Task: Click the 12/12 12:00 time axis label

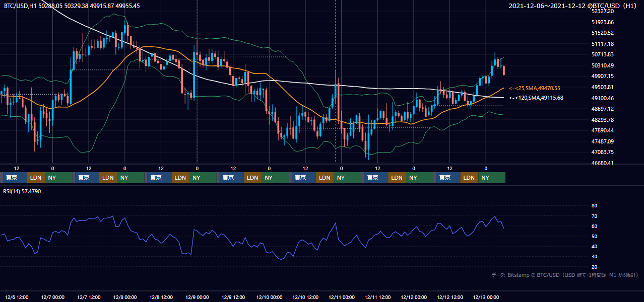Action: tap(450, 297)
